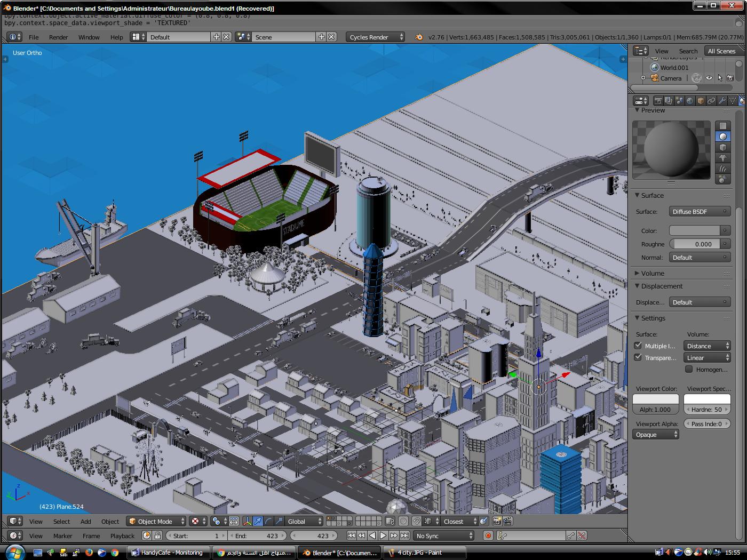Viewport: 747px width, 560px height.
Task: Open the World properties tab
Action: (690, 100)
